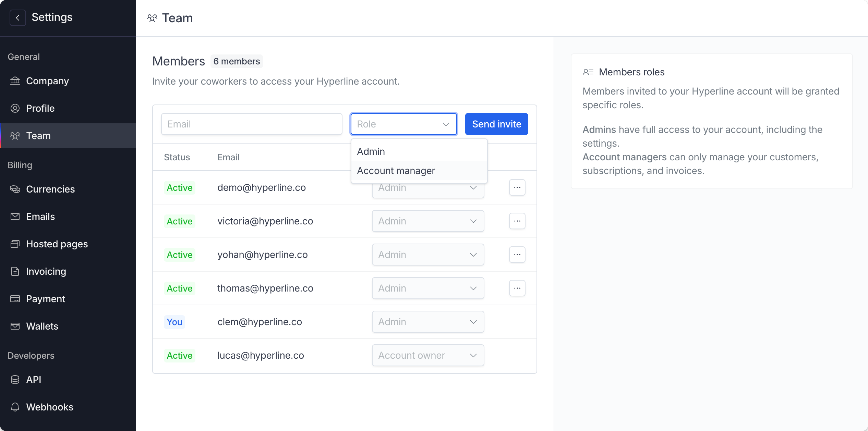
Task: Open Company settings page
Action: [68, 81]
